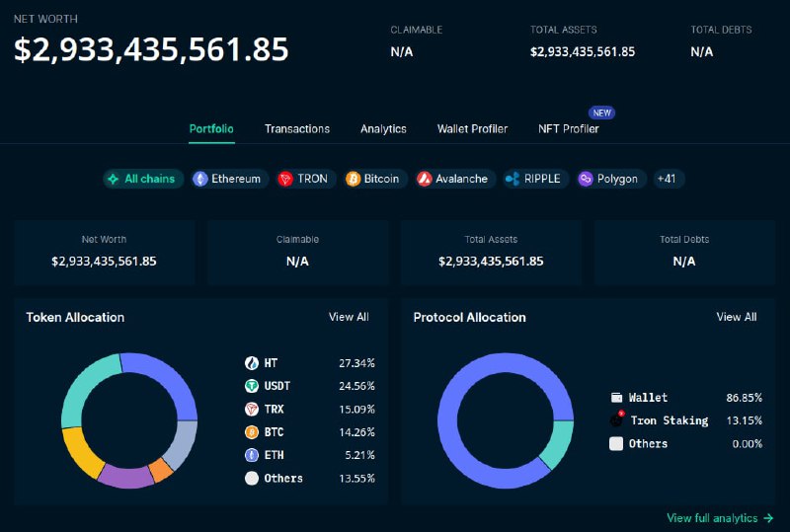Select the gray-blue segment of token donut

pos(184,444)
